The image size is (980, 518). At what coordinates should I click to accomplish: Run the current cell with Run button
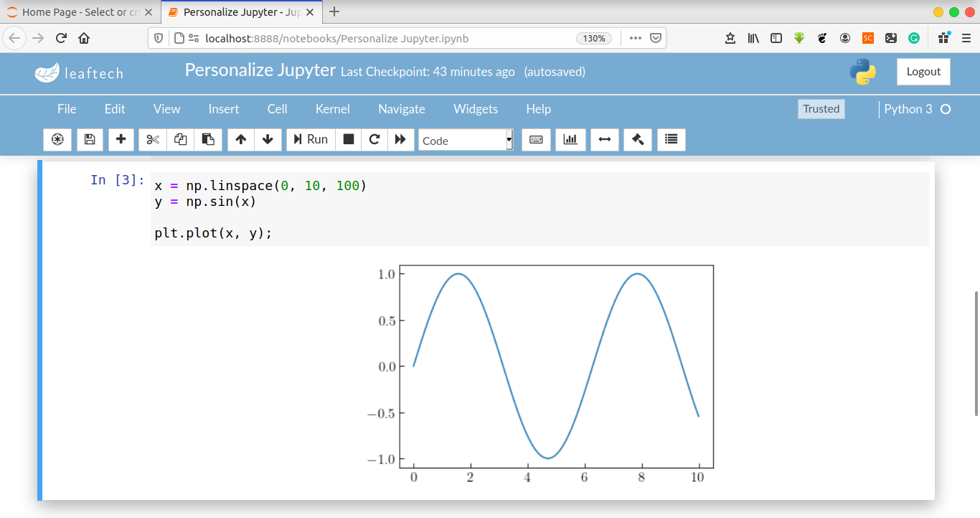[x=311, y=140]
